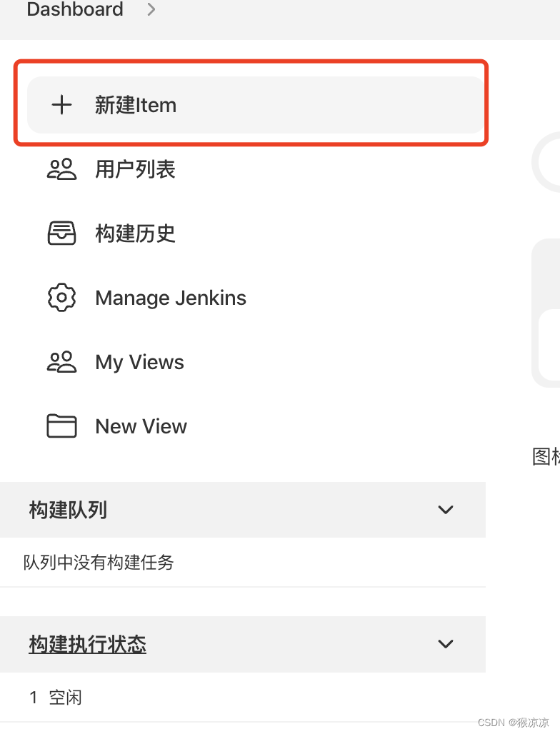The height and width of the screenshot is (734, 560).
Task: Collapse the 构建执行状态 panel chevron
Action: tap(445, 643)
